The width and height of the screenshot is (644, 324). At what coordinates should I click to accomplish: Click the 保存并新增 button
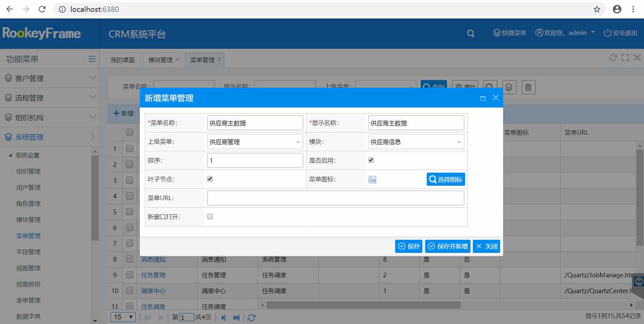(448, 246)
